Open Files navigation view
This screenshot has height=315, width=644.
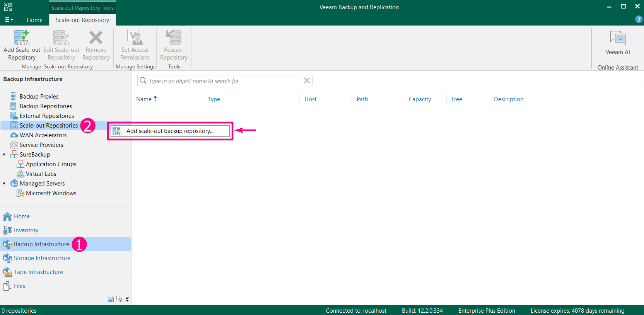19,286
